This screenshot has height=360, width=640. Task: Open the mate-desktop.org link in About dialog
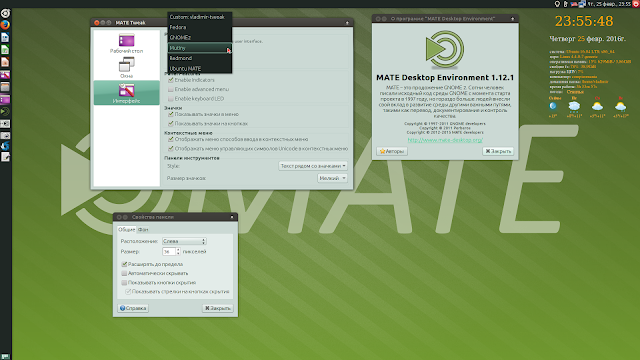(x=445, y=140)
